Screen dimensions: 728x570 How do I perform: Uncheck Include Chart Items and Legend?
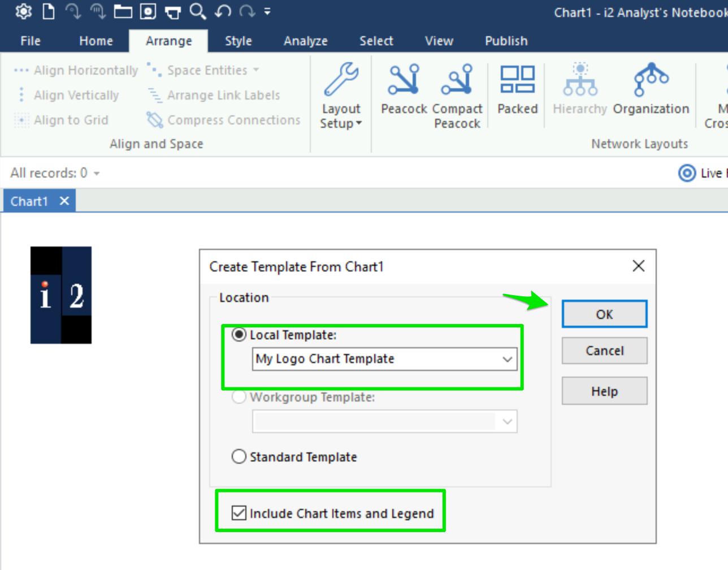click(x=239, y=513)
